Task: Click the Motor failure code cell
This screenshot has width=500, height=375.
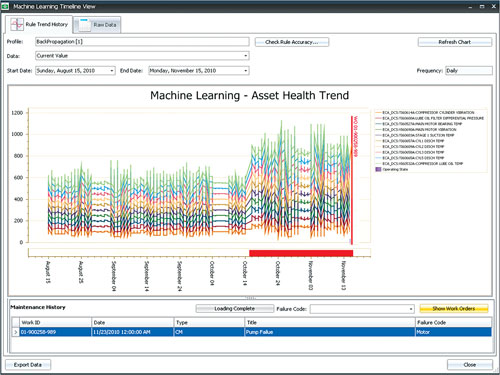Action: coord(453,332)
